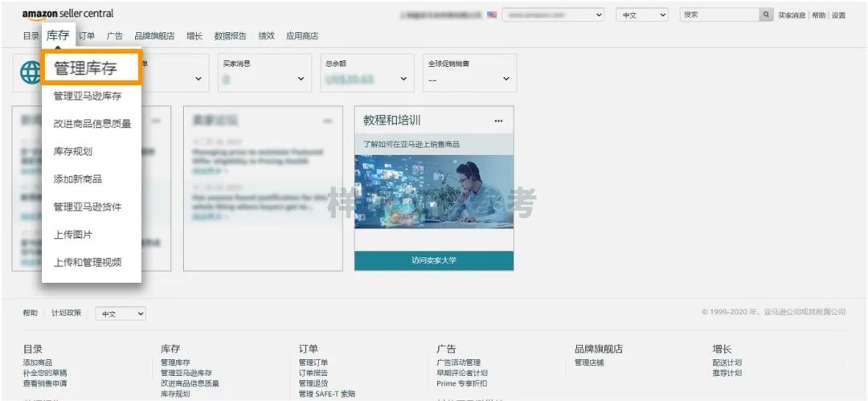Click 了解如何在亚马逊上销售商品 text

(411, 145)
